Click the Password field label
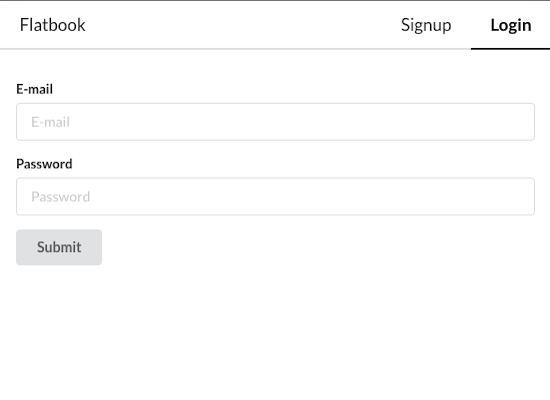This screenshot has width=550, height=400. pyautogui.click(x=44, y=164)
